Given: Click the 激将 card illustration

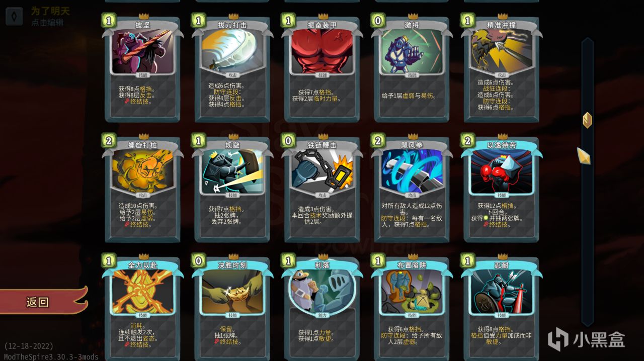Looking at the screenshot, I should coord(412,51).
